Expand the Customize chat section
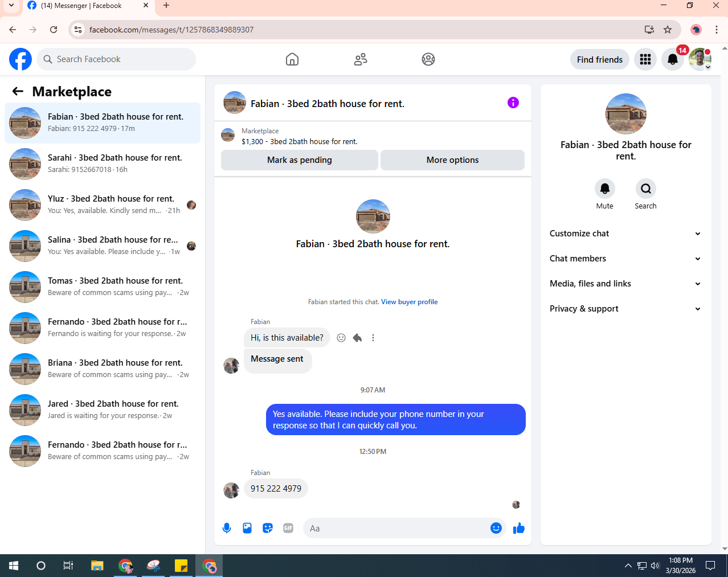The width and height of the screenshot is (728, 577). pos(625,234)
